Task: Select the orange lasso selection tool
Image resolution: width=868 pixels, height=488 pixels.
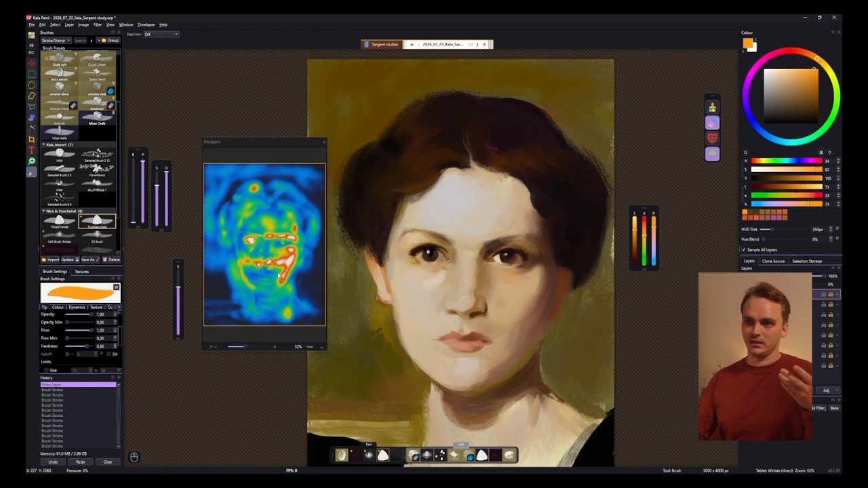Action: [32, 96]
